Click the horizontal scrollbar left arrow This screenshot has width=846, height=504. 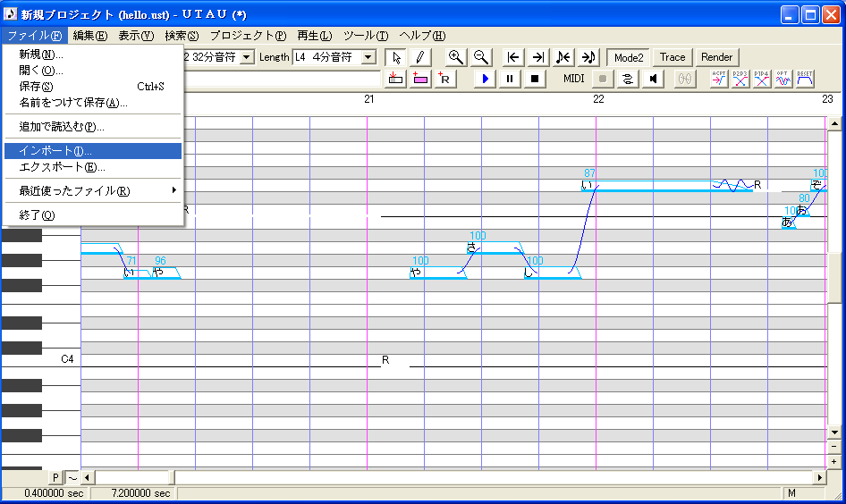[87, 477]
